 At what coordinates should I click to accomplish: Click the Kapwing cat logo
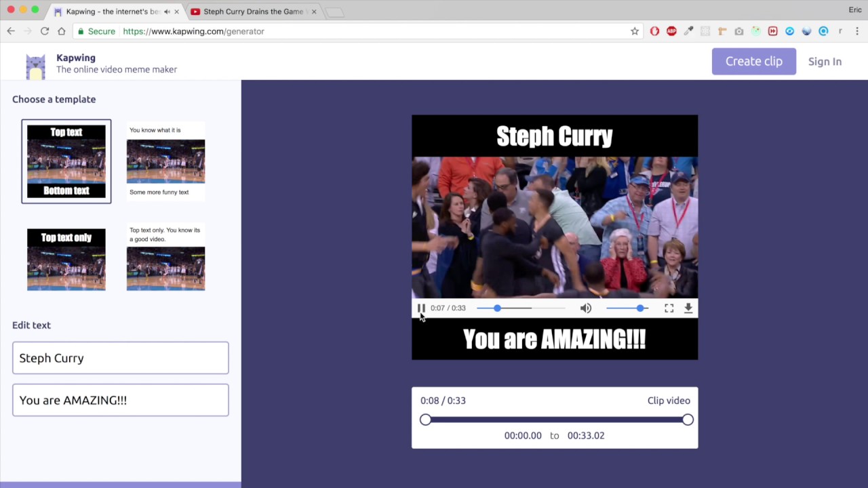pos(35,66)
